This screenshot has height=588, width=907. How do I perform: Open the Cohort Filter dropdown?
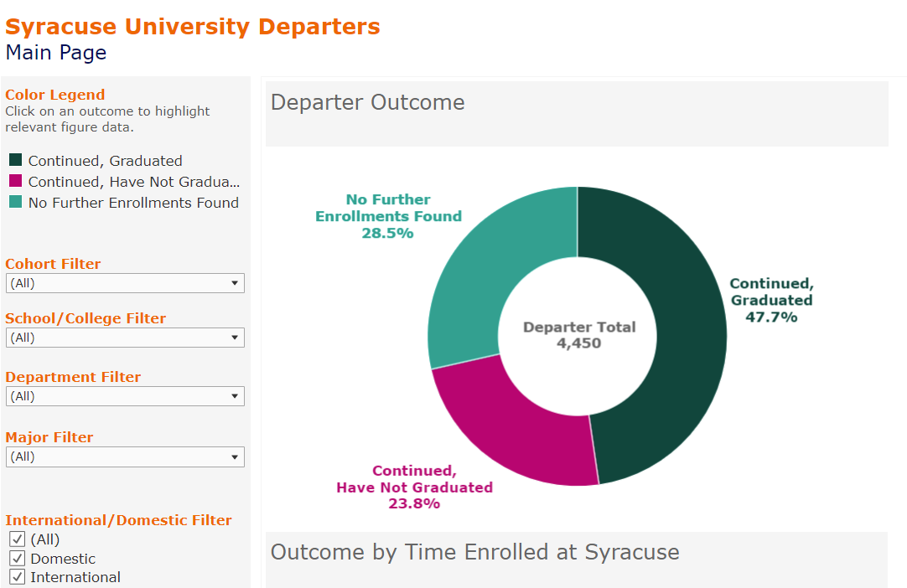(x=125, y=283)
